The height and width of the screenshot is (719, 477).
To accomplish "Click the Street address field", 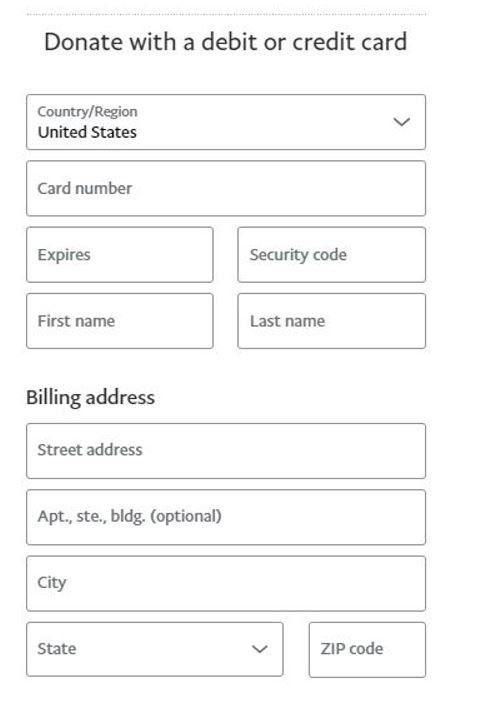I will pyautogui.click(x=226, y=451).
